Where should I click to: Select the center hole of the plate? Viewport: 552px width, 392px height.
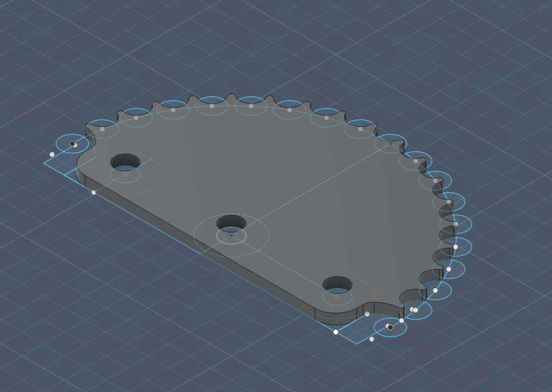231,222
